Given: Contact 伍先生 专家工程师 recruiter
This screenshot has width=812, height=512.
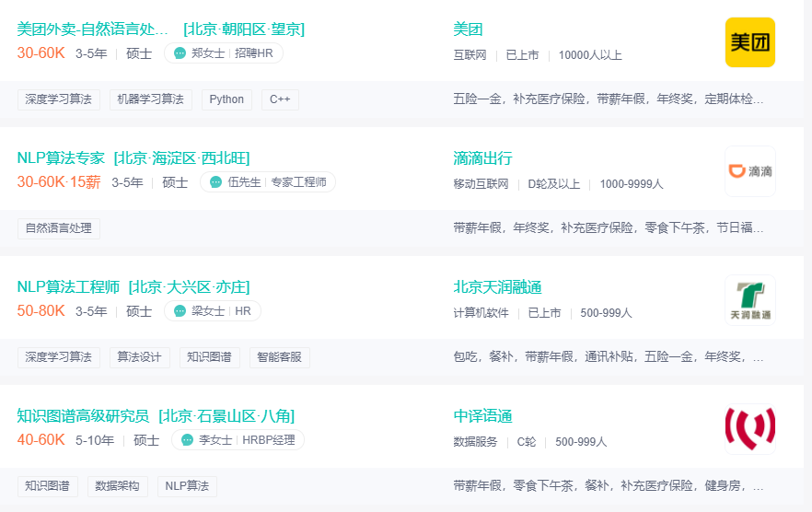Looking at the screenshot, I should [x=268, y=182].
